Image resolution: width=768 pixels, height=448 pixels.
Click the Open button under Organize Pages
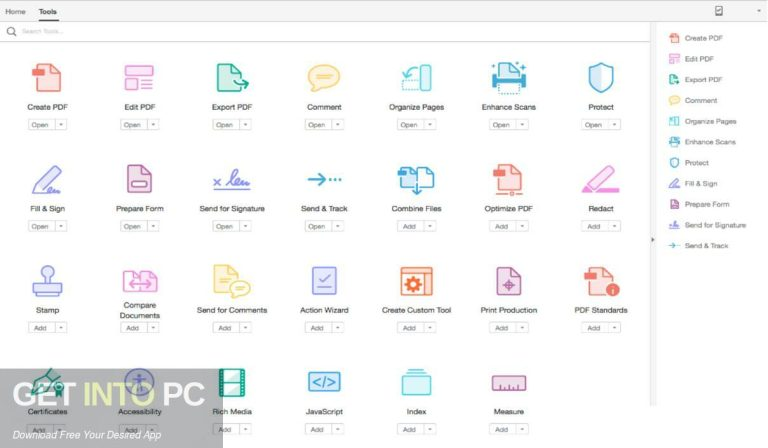click(409, 125)
